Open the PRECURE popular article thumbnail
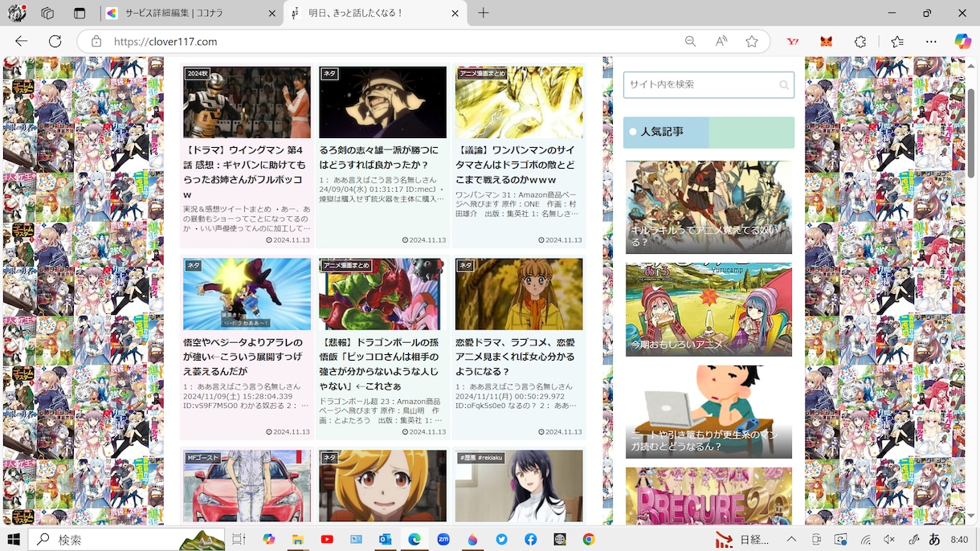This screenshot has width=980, height=551. tap(708, 496)
